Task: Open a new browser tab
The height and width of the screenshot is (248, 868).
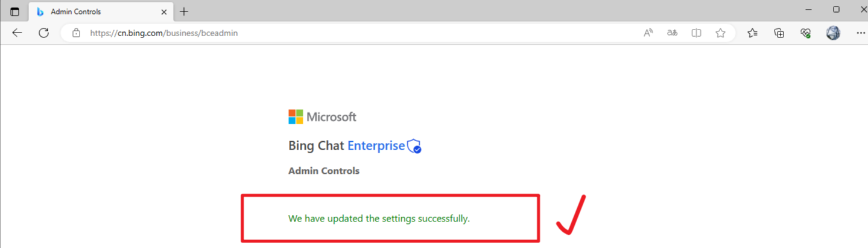Action: (184, 12)
